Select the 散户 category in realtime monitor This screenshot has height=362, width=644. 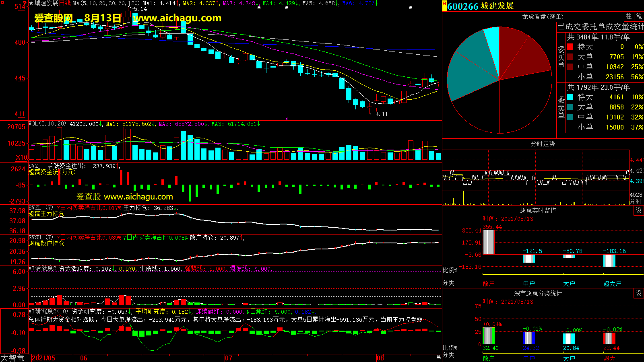488,284
